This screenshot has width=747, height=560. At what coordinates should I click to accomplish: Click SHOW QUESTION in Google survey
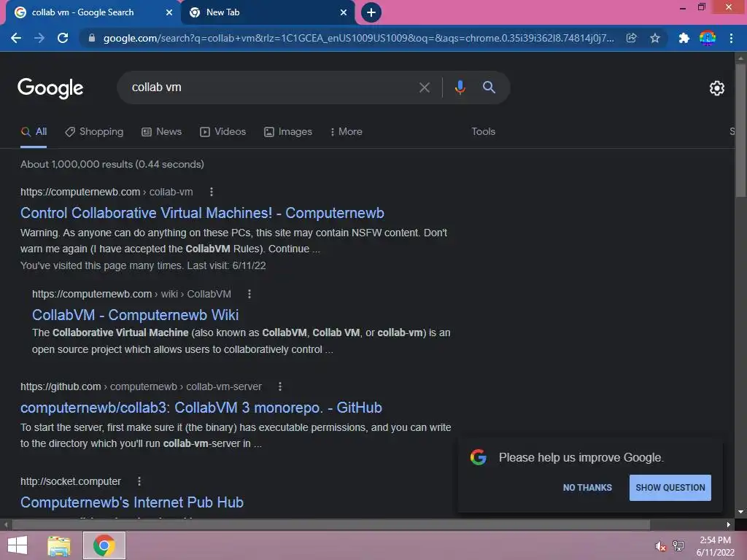(x=670, y=488)
